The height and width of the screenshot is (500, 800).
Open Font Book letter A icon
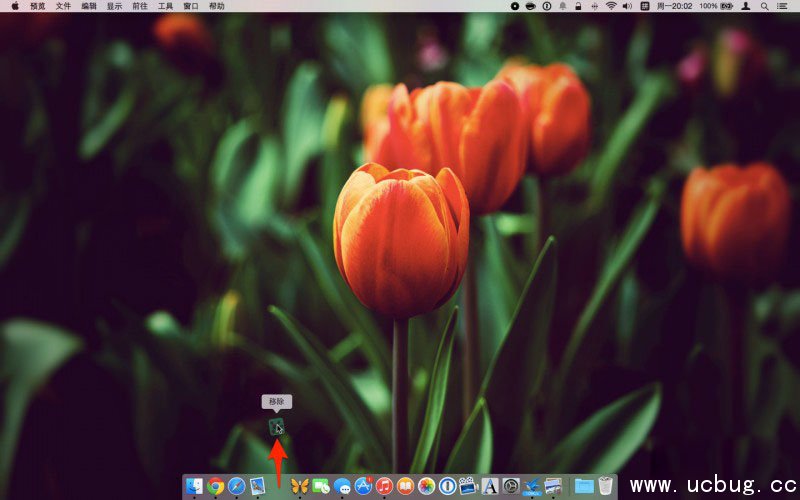(x=489, y=486)
